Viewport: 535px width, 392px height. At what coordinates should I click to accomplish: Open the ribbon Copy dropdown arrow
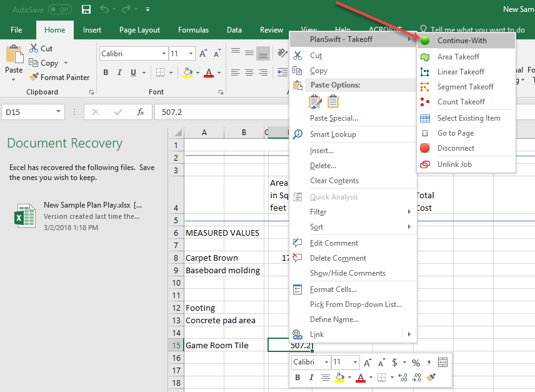tap(66, 63)
